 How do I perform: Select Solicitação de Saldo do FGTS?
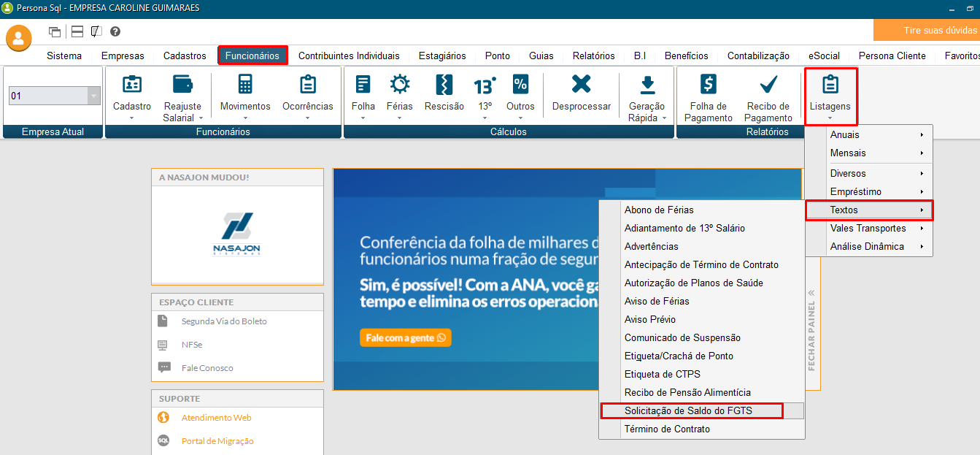[701, 410]
